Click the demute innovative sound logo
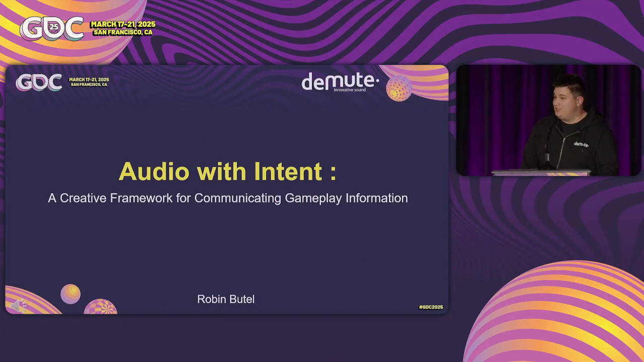The height and width of the screenshot is (362, 644). point(340,82)
